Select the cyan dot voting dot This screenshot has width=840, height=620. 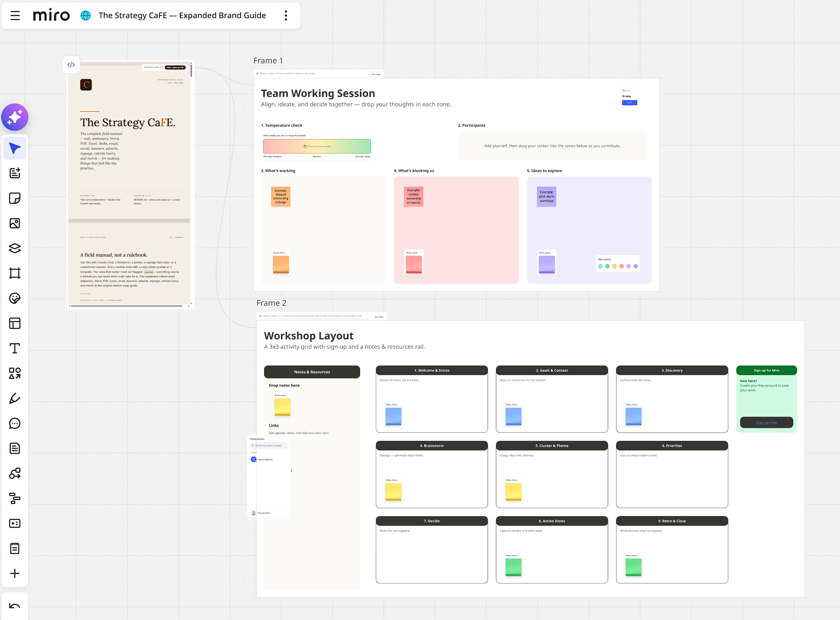coord(600,266)
